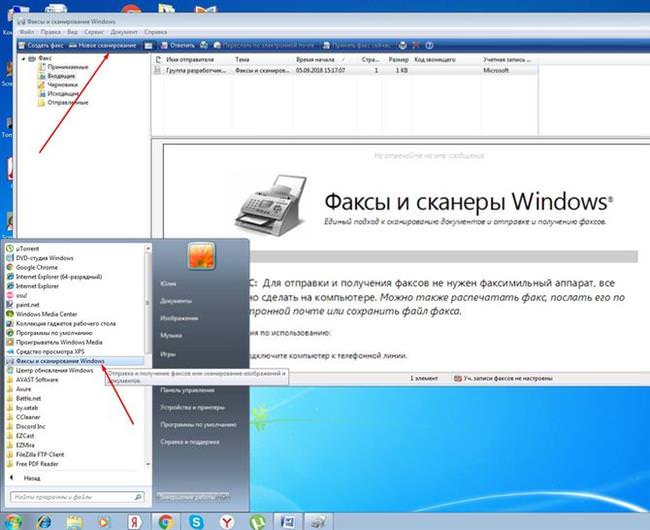The image size is (650, 530).
Task: Open the Правка menu
Action: coord(51,32)
